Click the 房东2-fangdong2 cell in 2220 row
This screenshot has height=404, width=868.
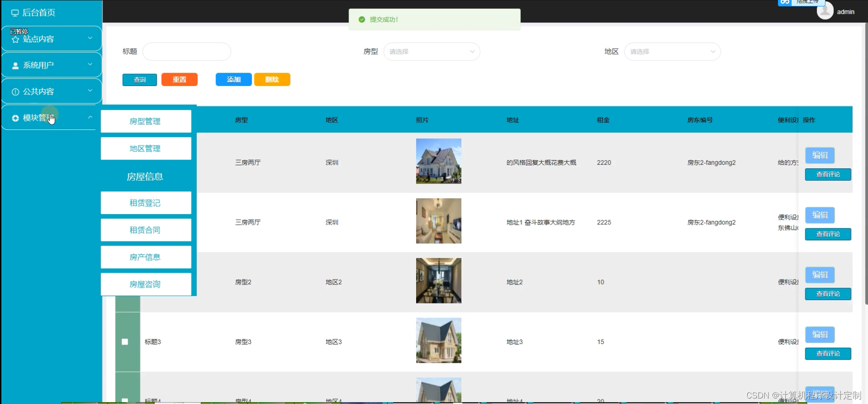tap(712, 163)
